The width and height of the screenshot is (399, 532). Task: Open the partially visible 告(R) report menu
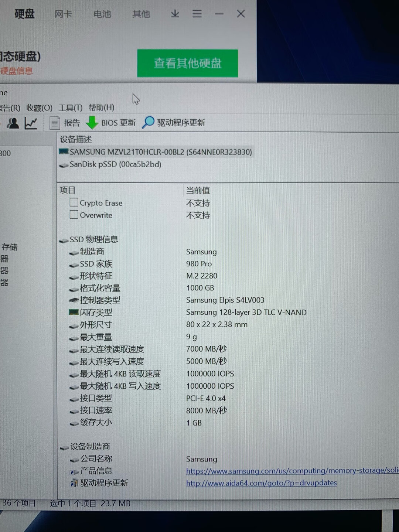pyautogui.click(x=10, y=108)
